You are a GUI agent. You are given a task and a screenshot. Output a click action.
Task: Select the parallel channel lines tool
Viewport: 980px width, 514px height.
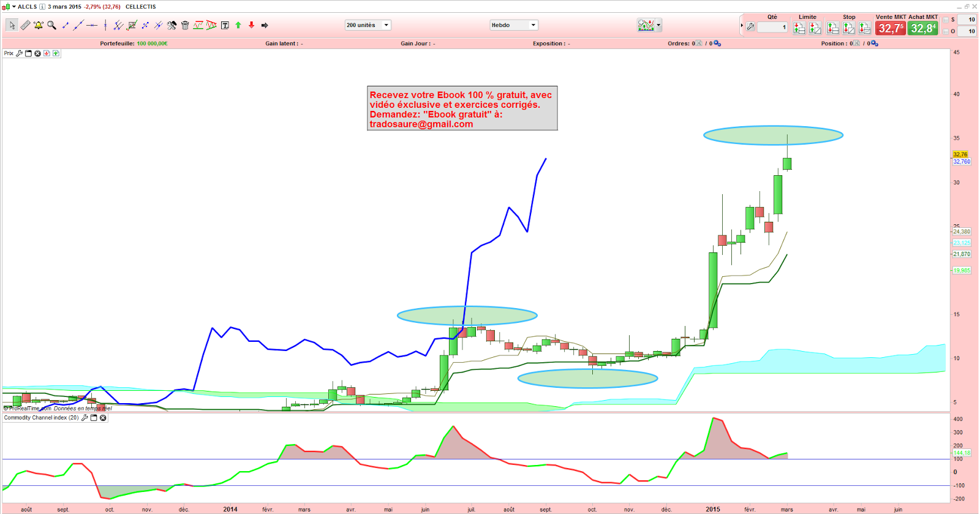(118, 25)
